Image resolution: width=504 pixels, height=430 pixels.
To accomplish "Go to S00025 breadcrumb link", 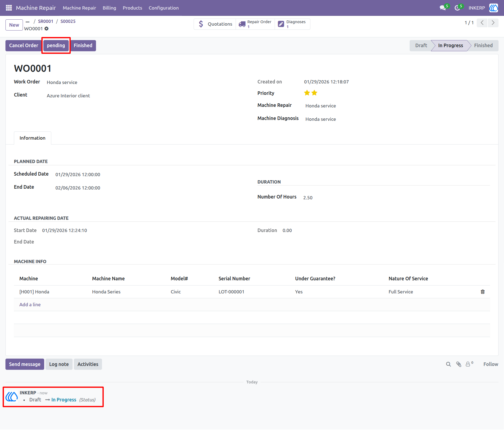I will pos(68,21).
